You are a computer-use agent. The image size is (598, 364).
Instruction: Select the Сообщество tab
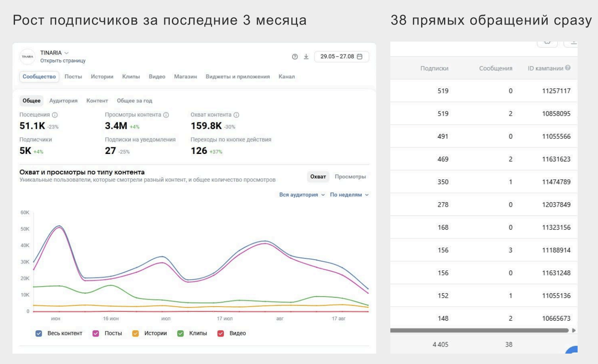pos(39,77)
